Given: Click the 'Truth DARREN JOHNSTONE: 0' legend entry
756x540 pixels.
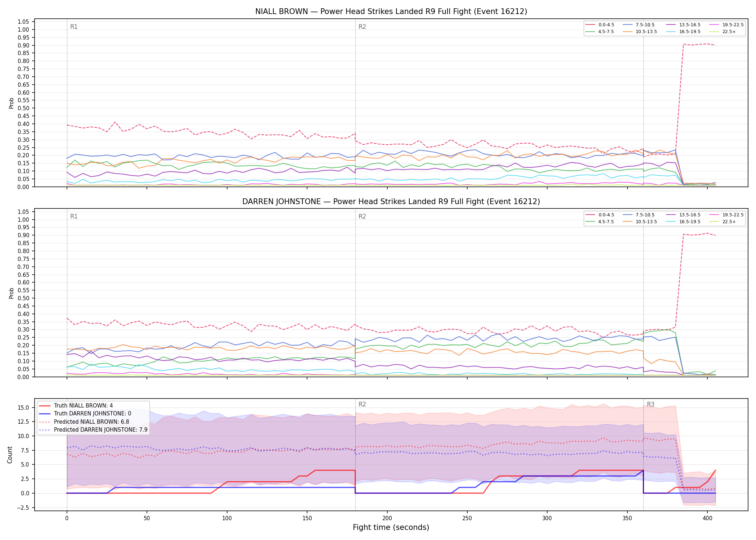Looking at the screenshot, I should pos(85,414).
